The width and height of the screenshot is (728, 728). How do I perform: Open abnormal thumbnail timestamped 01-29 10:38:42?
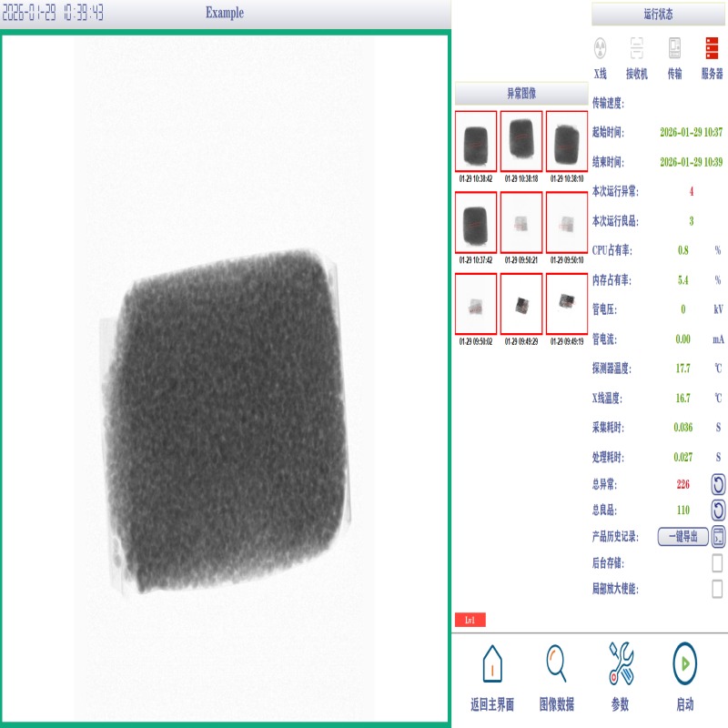tap(476, 142)
